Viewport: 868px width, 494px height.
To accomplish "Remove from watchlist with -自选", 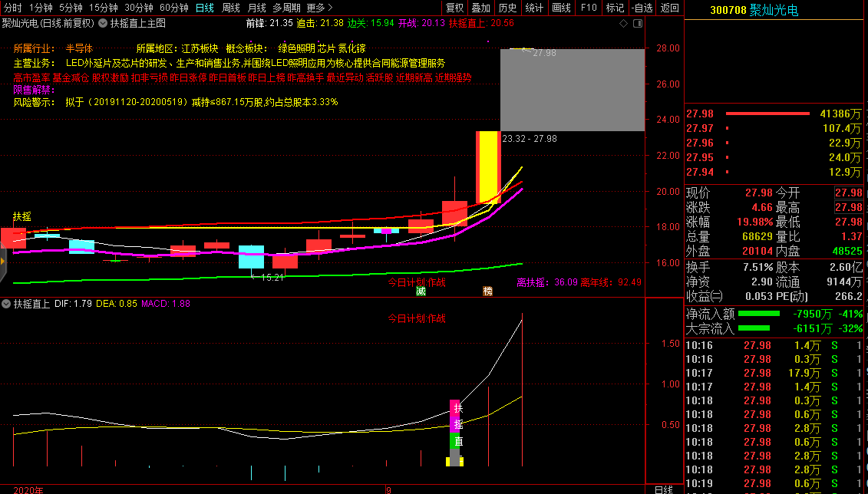I will [642, 8].
